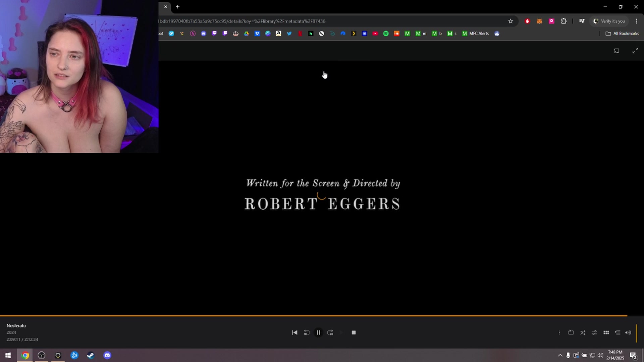The height and width of the screenshot is (362, 644).
Task: Open chapter selection grid icon
Action: (x=606, y=333)
